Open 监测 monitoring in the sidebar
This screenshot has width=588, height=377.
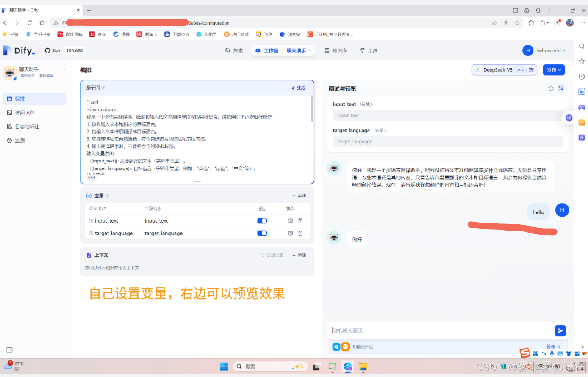click(34, 140)
